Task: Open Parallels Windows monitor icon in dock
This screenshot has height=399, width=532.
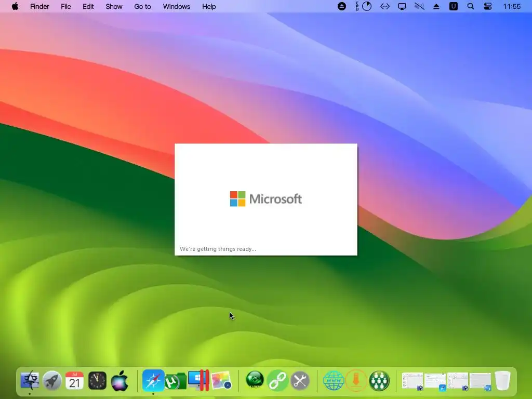Action: pyautogui.click(x=199, y=380)
